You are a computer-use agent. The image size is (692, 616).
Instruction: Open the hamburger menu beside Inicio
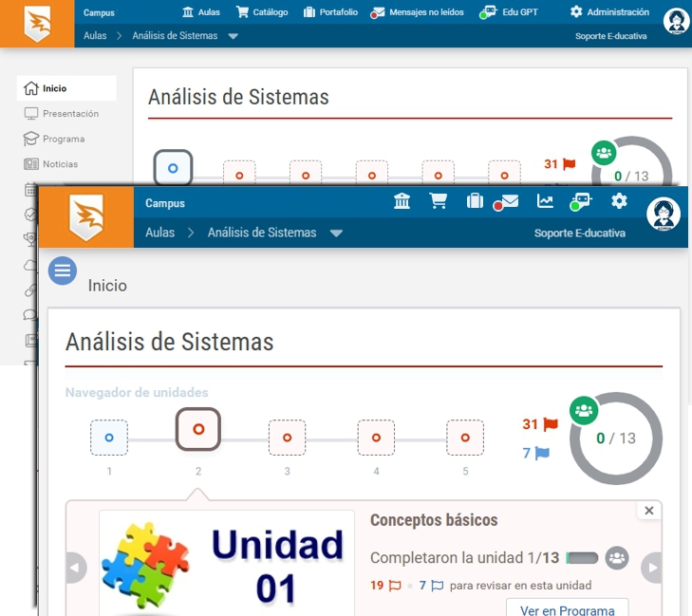tap(63, 271)
